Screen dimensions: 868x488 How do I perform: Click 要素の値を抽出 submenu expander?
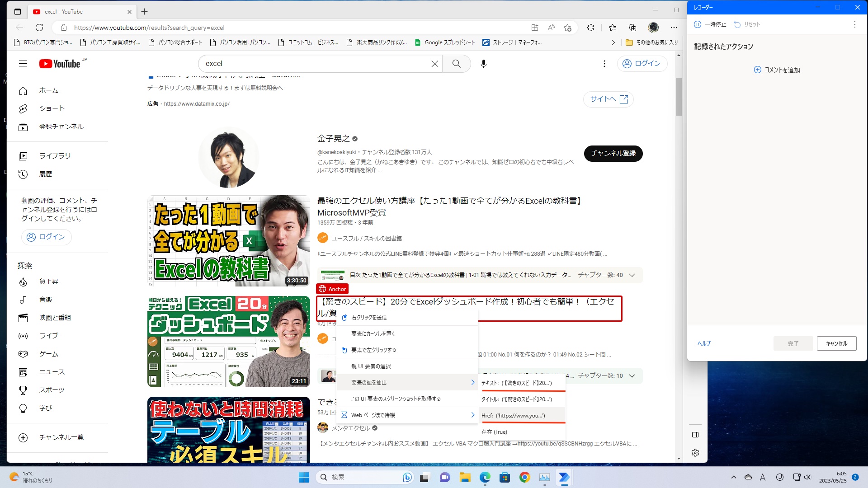tap(473, 382)
